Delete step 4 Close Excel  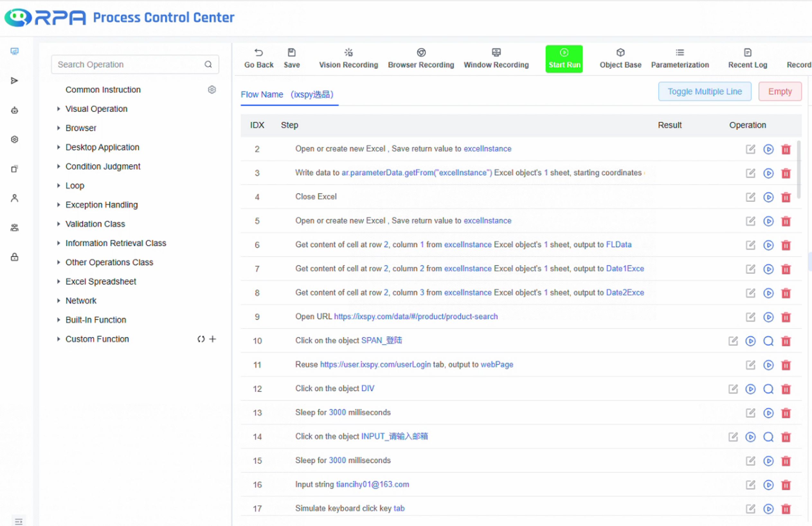786,197
